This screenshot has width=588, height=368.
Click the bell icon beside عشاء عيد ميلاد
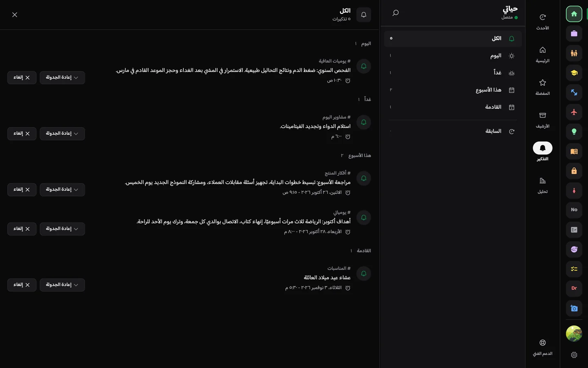click(364, 274)
